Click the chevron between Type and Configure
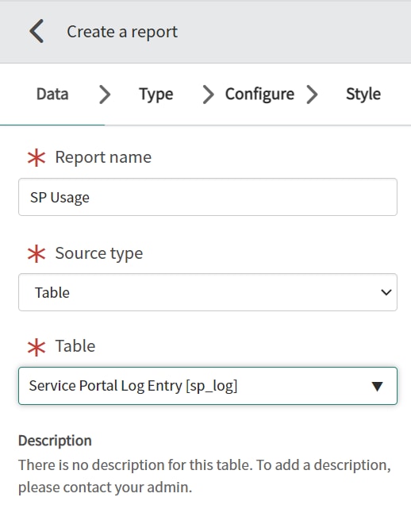This screenshot has width=411, height=532. 208,94
